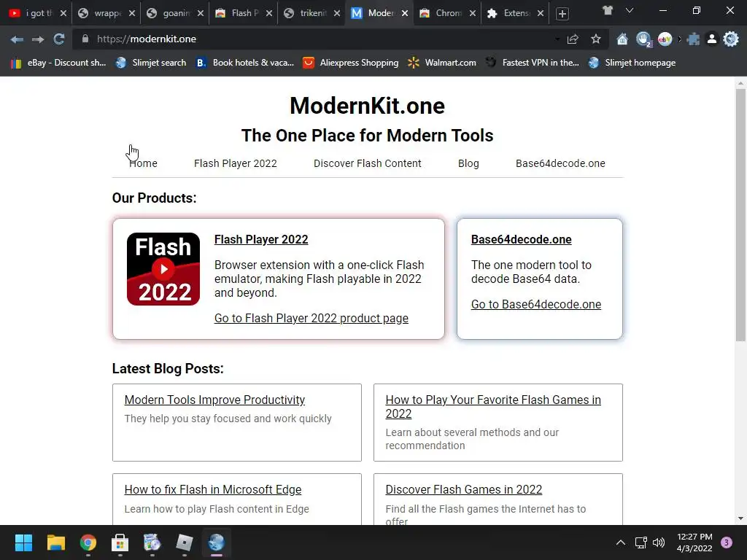Screen dimensions: 747x560
Task: Open the Roblox Studio taskbar icon
Action: pyautogui.click(x=185, y=542)
